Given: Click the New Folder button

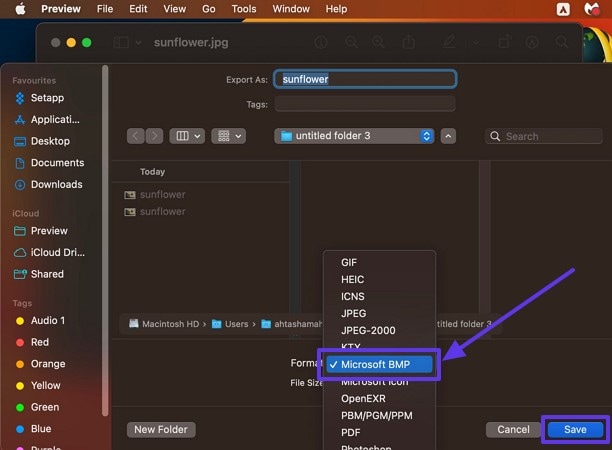Looking at the screenshot, I should 161,430.
